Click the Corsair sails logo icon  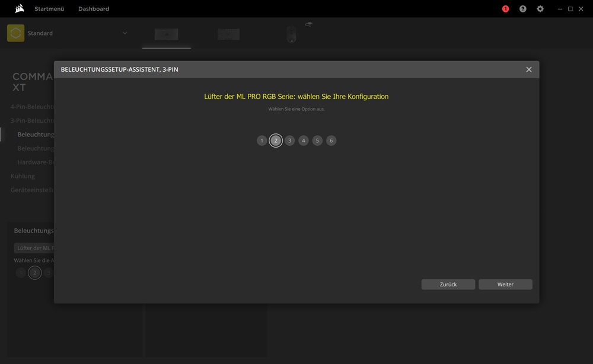pos(20,8)
